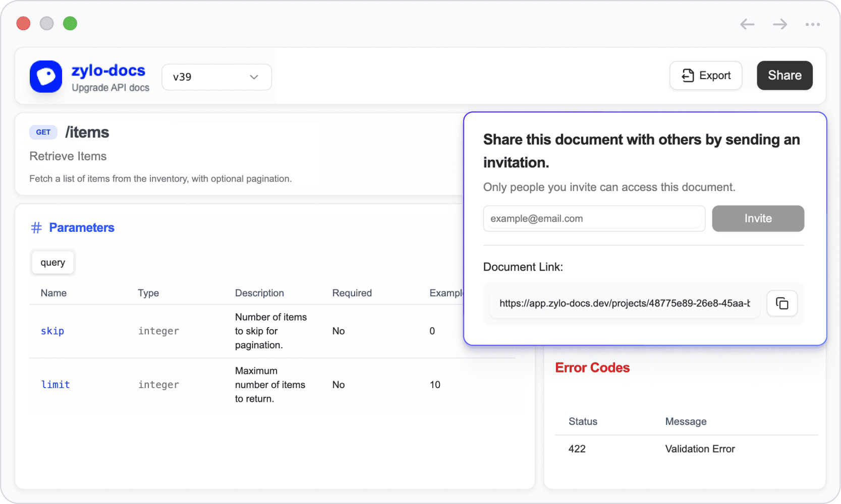Click the /items endpoint heading

[87, 132]
